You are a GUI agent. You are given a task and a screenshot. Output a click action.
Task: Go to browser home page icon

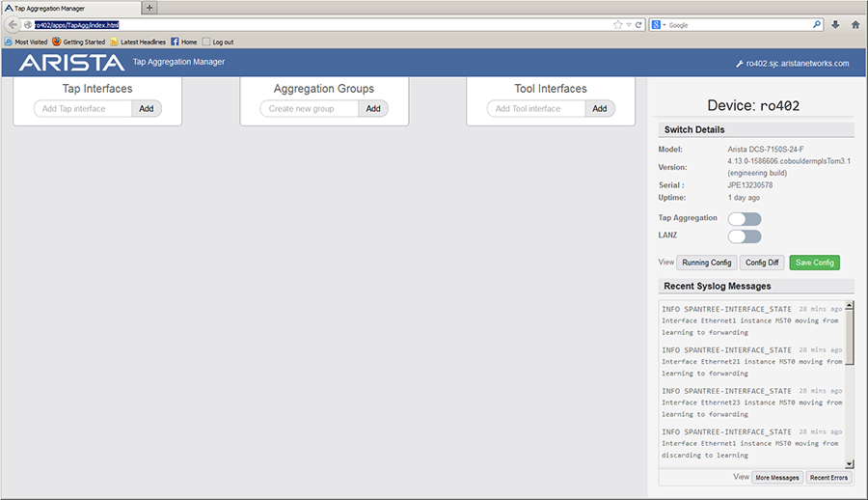(855, 25)
